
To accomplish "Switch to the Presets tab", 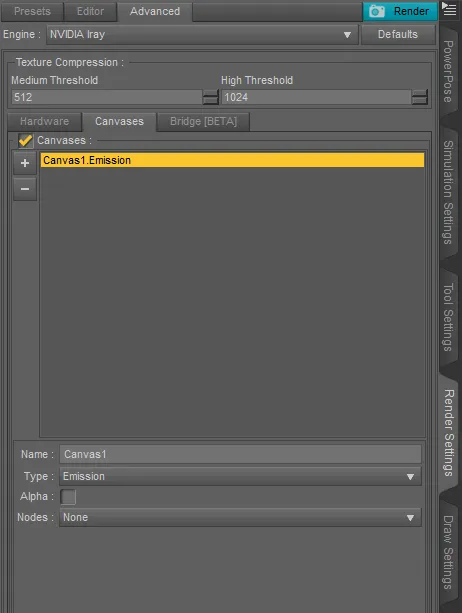I will coord(32,11).
